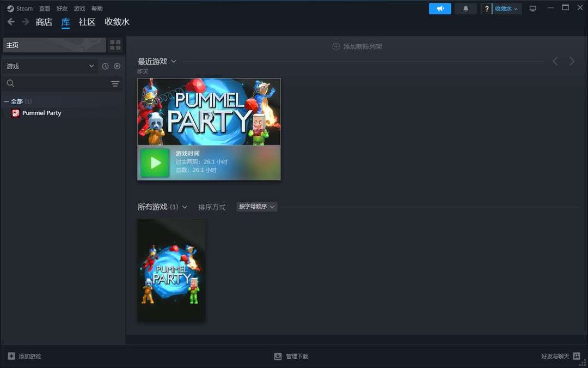
Task: Open the Steam menu
Action: pos(24,9)
